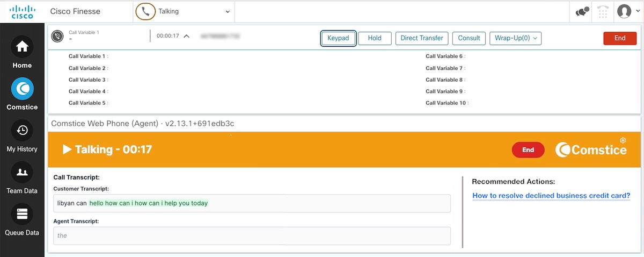Click 'Call Variable 1 :' label in details list
Image resolution: width=644 pixels, height=257 pixels.
(x=89, y=56)
